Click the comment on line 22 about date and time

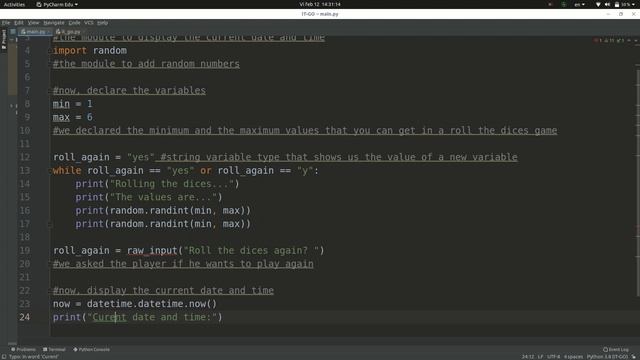(163, 290)
